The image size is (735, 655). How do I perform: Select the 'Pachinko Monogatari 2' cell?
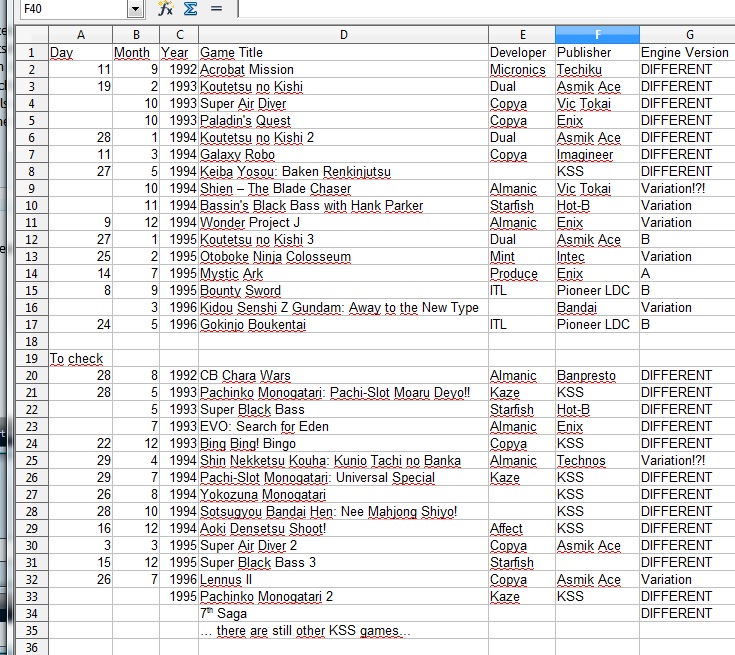344,596
